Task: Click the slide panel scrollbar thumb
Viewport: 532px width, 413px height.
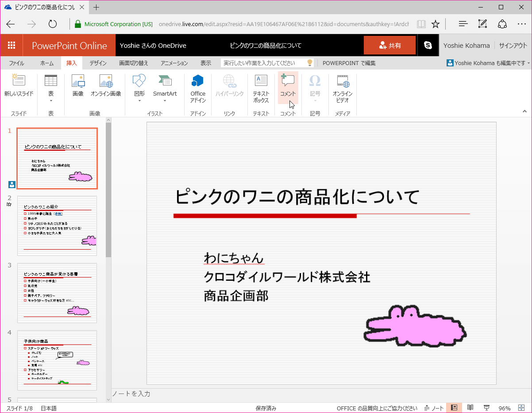Action: [108, 190]
